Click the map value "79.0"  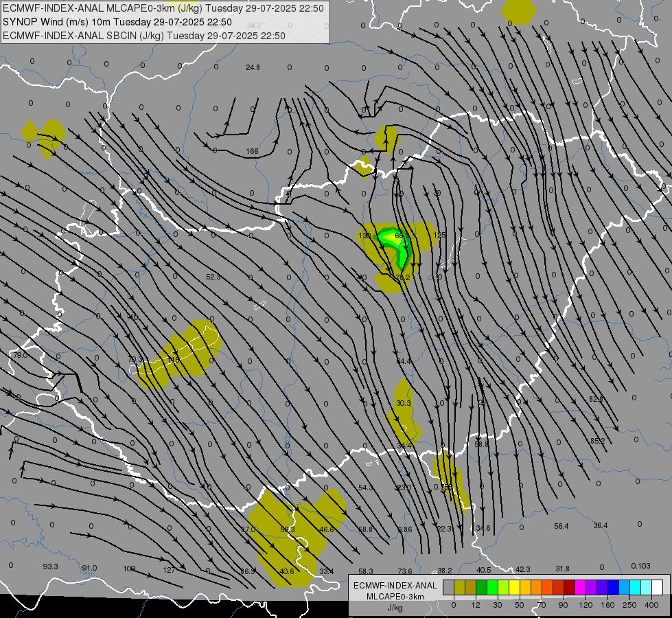(x=20, y=355)
